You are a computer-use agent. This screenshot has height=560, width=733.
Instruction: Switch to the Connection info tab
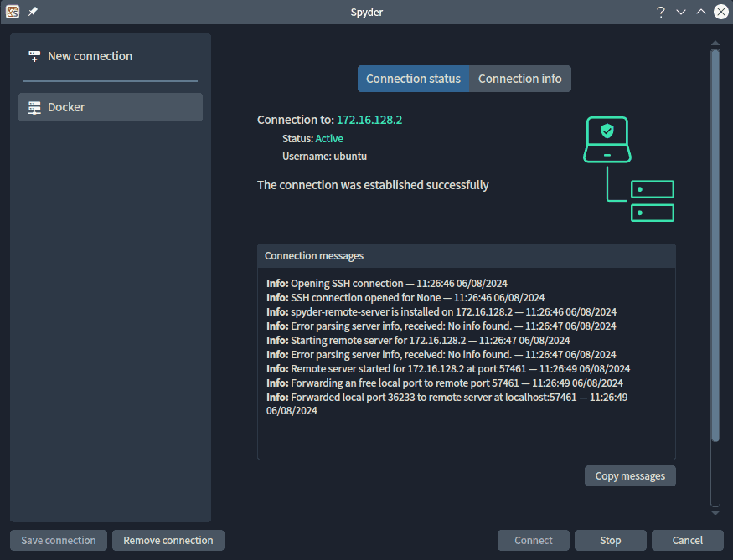(x=519, y=78)
